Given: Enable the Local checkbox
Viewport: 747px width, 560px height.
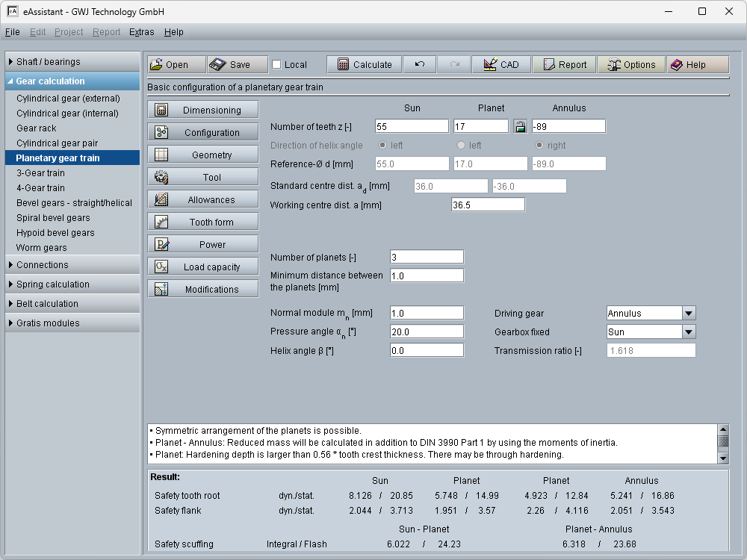Looking at the screenshot, I should point(277,65).
